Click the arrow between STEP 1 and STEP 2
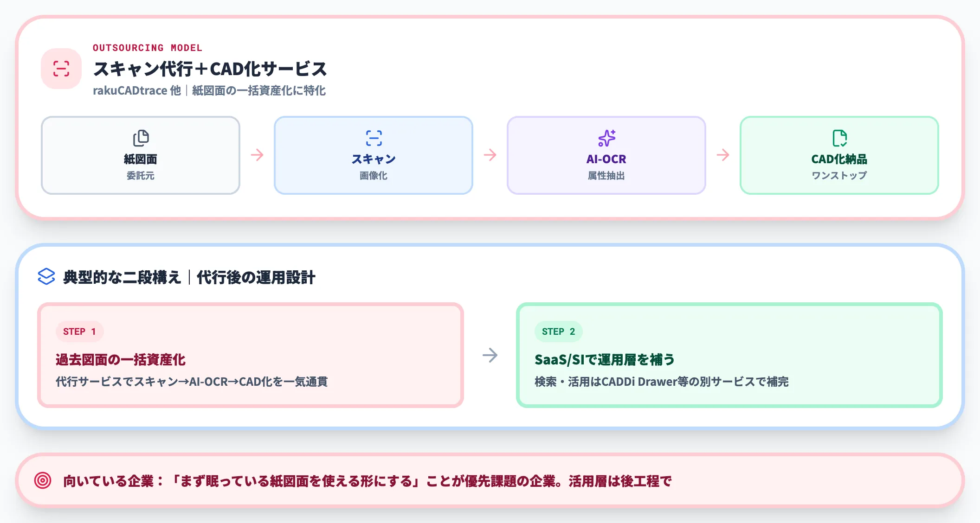Screen dimensions: 980x523 pyautogui.click(x=490, y=356)
